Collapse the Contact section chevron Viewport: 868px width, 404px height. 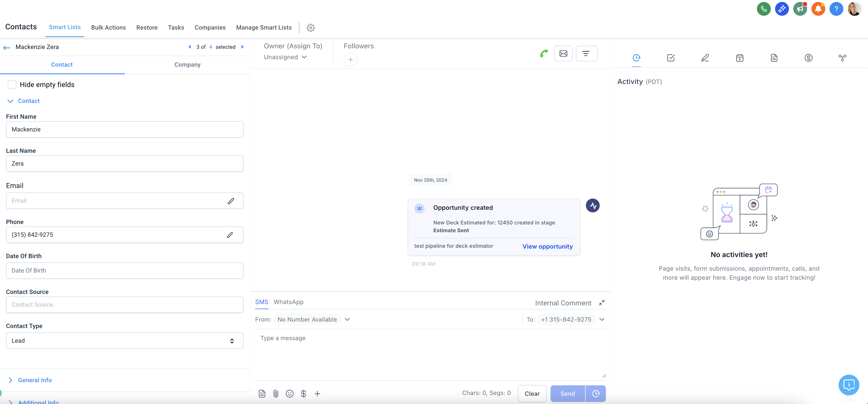click(10, 101)
